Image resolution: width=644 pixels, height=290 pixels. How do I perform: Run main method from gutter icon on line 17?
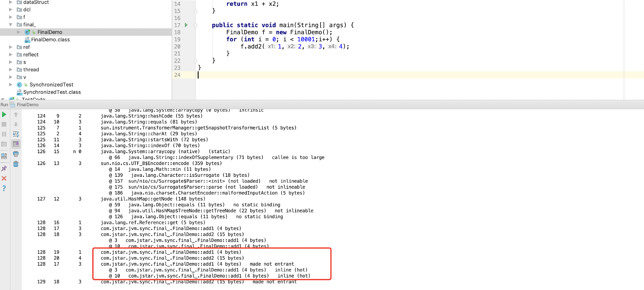186,25
